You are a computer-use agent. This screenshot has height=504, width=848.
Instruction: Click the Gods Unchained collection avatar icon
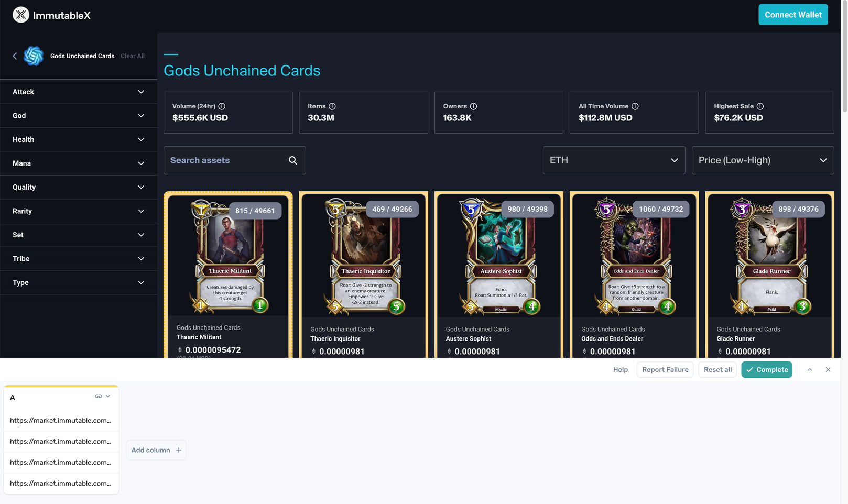pos(34,56)
